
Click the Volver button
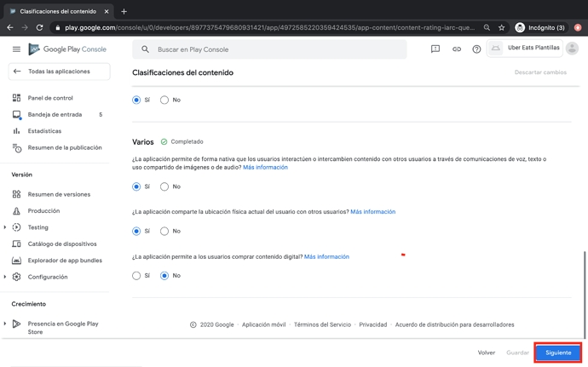(486, 353)
